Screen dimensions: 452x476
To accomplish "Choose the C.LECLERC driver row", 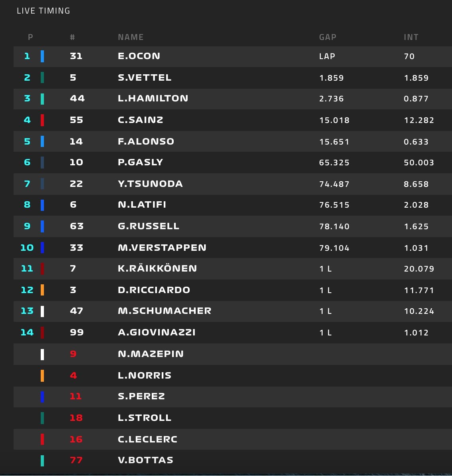I will click(x=232, y=439).
